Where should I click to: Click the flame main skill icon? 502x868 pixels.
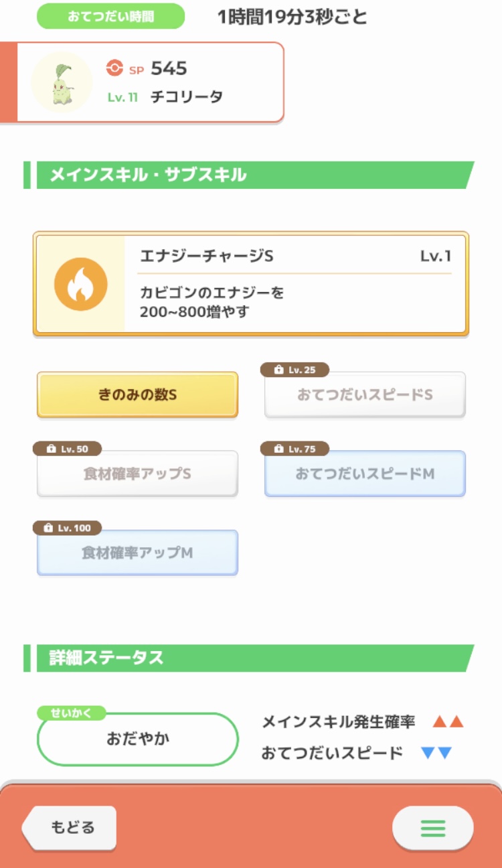click(x=80, y=284)
